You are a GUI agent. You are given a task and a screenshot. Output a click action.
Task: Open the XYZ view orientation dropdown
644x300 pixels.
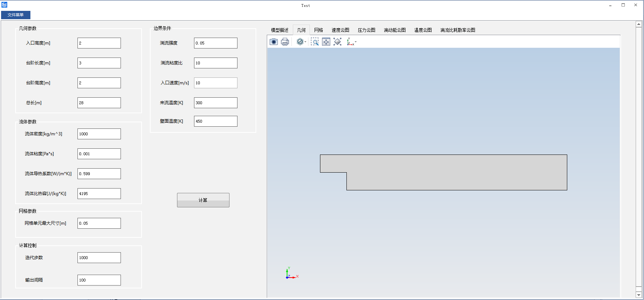click(x=352, y=42)
